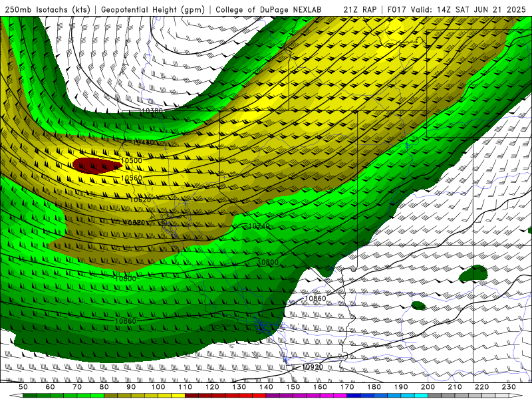Click the 10920 height contour label
The height and width of the screenshot is (399, 532).
click(312, 367)
